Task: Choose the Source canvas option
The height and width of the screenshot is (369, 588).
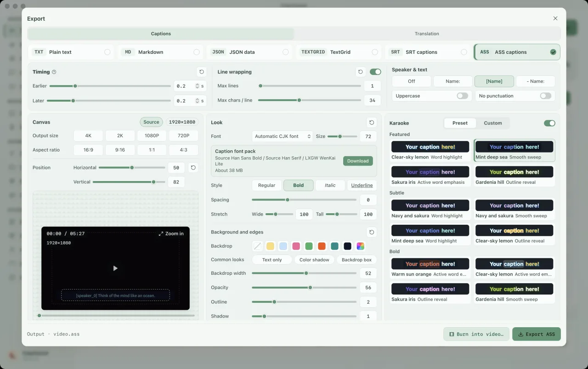Action: coord(151,122)
